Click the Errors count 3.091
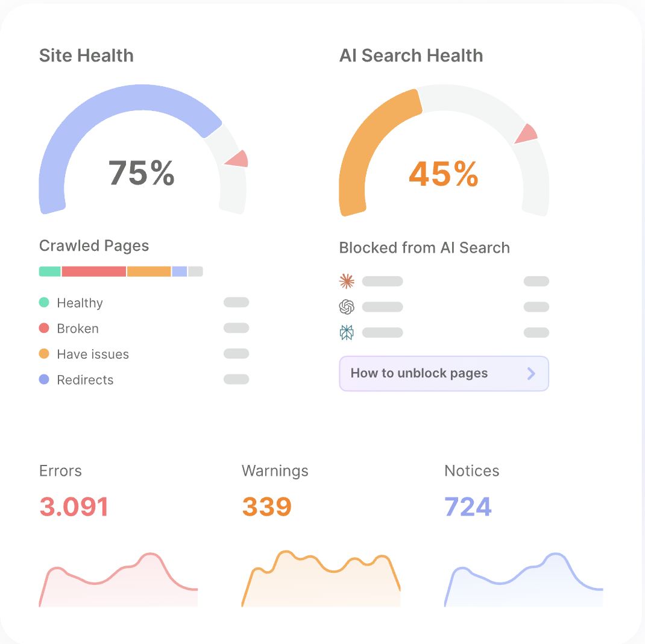Screen dimensions: 645x644 click(x=74, y=507)
